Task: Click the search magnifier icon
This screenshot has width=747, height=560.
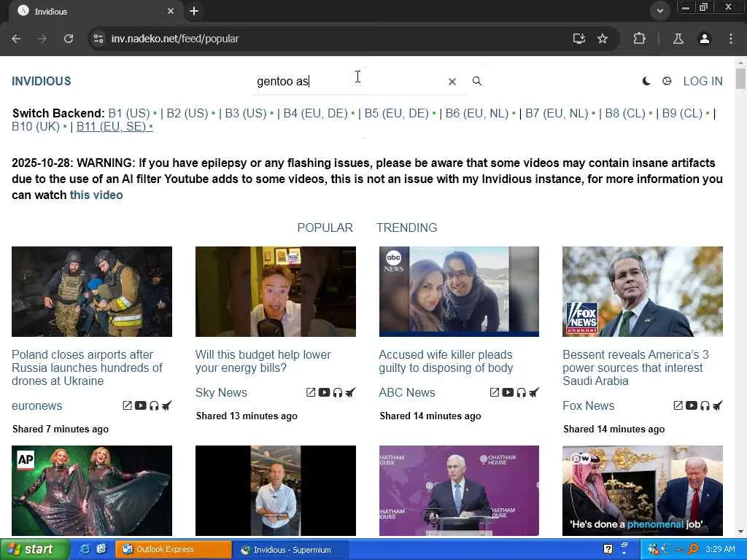Action: coord(477,81)
